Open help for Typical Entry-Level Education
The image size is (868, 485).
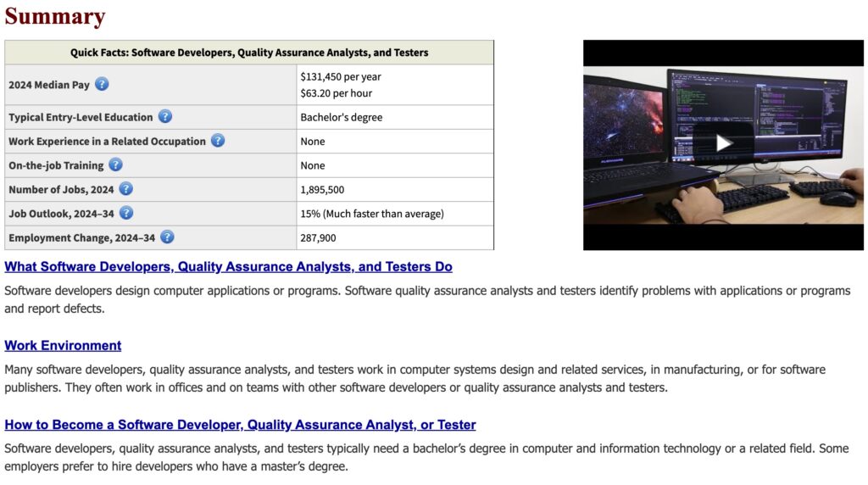click(165, 117)
